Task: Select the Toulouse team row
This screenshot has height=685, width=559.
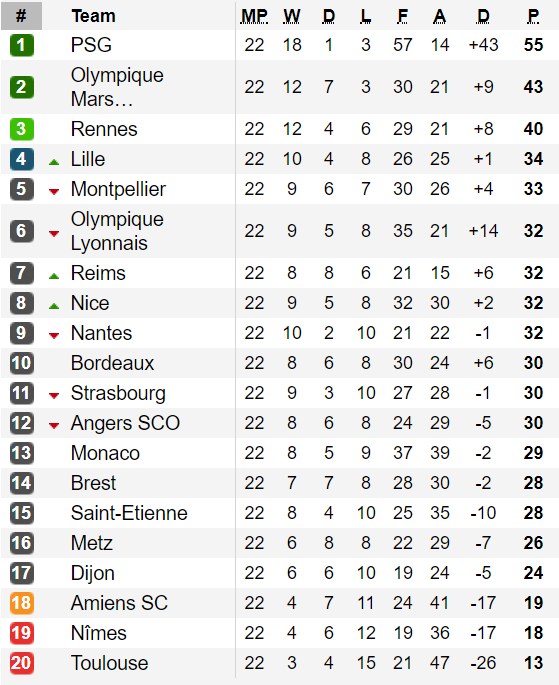Action: click(x=280, y=663)
